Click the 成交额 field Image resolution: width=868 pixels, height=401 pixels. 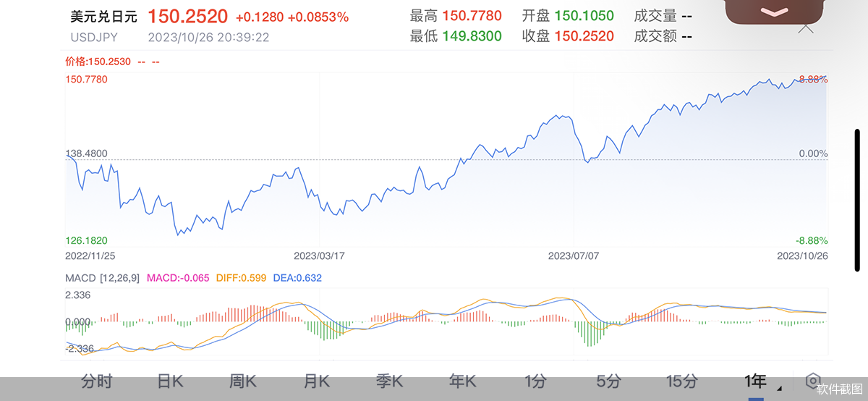pyautogui.click(x=663, y=36)
